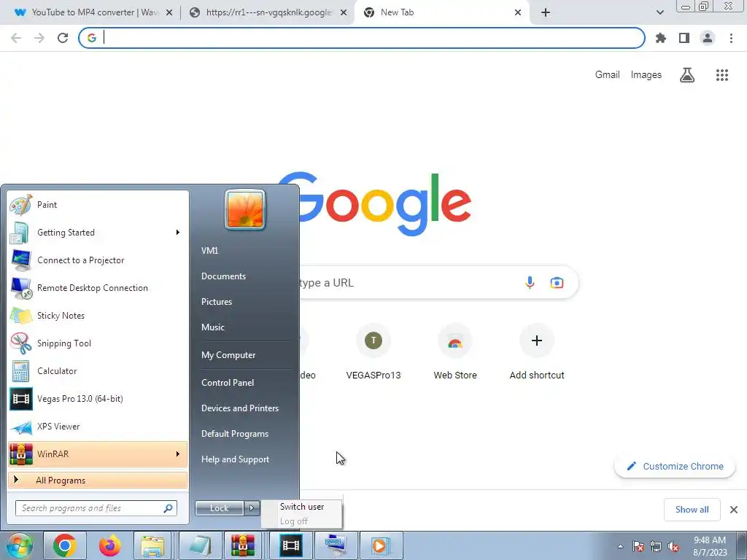Show hidden tray icons arrow
This screenshot has width=747, height=560.
(x=620, y=546)
